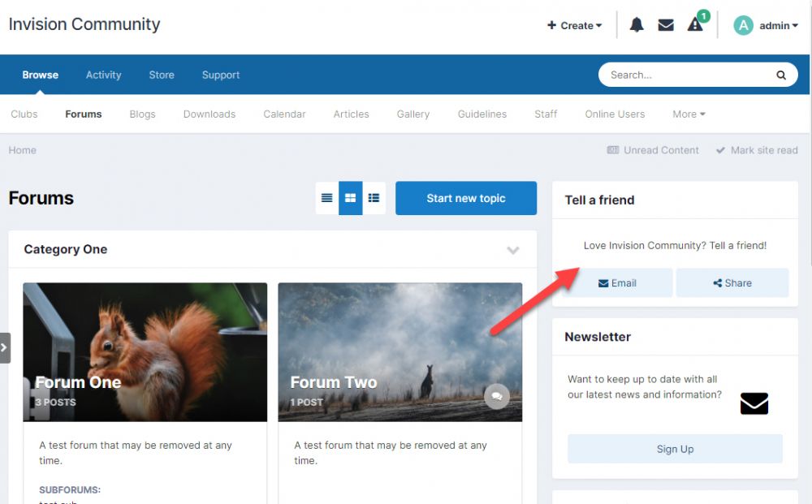
Task: Click the 'Tell a friend' widget heading
Action: [x=599, y=200]
